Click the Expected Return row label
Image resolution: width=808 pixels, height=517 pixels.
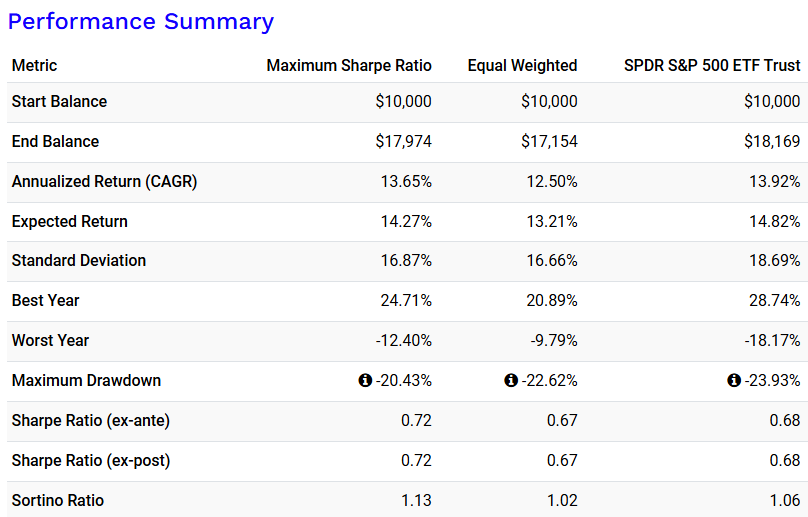coord(70,221)
